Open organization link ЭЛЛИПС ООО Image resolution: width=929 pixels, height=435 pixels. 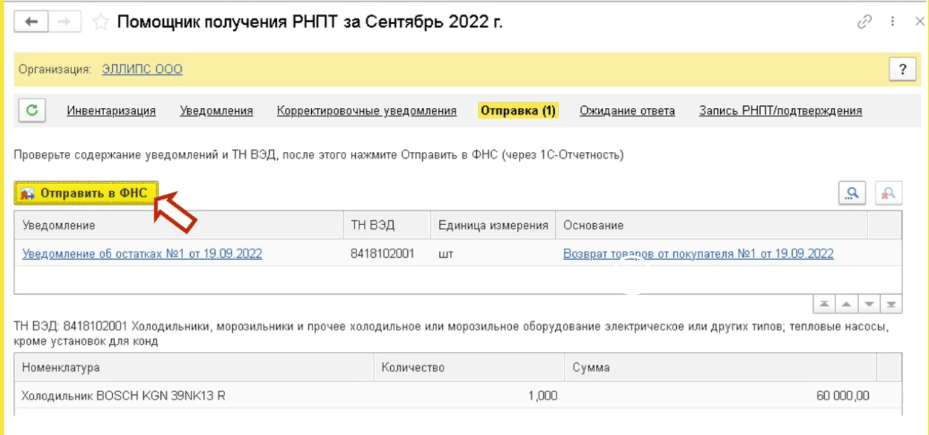coord(142,70)
